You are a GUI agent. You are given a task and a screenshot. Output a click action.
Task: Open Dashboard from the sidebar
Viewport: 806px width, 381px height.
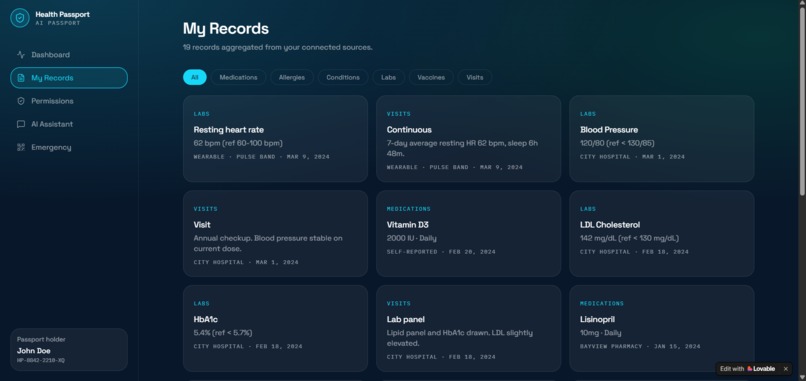[69, 55]
